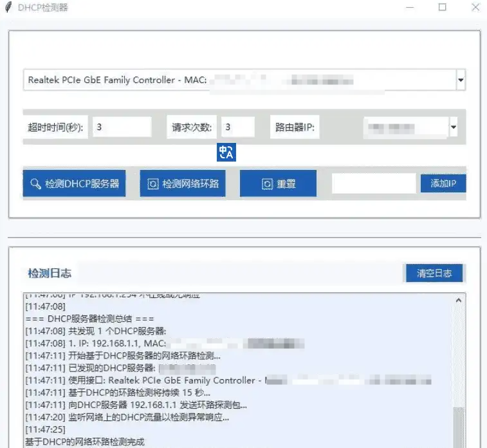Click the 清空日志 button
The height and width of the screenshot is (448, 487).
(x=434, y=273)
